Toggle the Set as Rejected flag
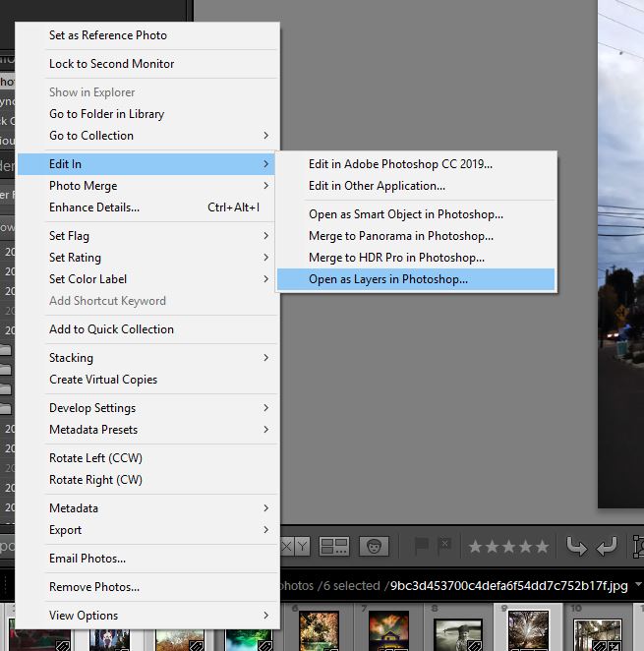Image resolution: width=644 pixels, height=651 pixels. [x=444, y=545]
